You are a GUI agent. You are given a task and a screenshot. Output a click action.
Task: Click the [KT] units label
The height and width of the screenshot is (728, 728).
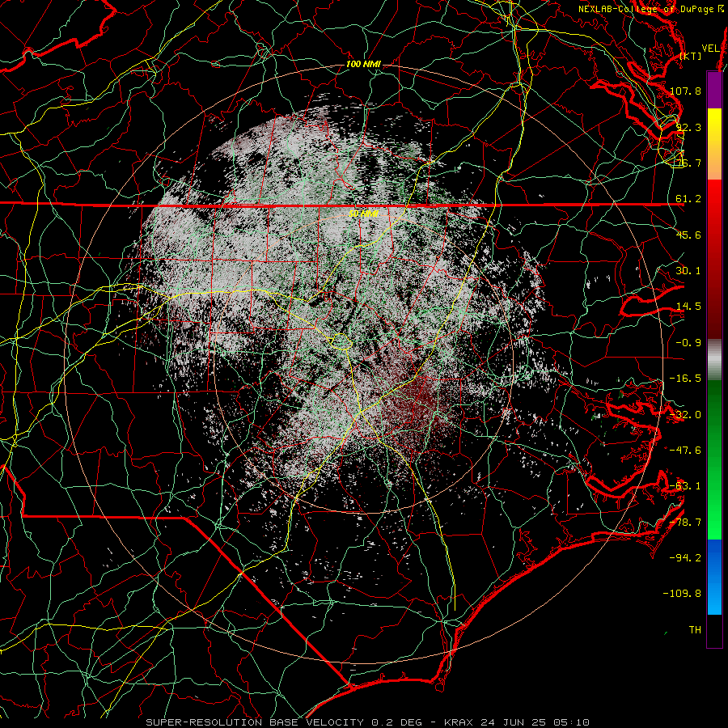pyautogui.click(x=691, y=56)
